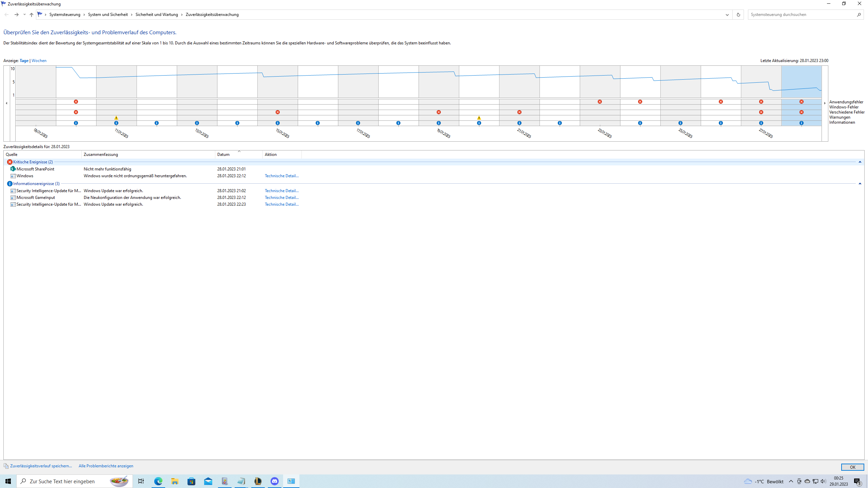This screenshot has height=488, width=868.
Task: Open Microsoft Store from the taskbar
Action: coord(192,481)
